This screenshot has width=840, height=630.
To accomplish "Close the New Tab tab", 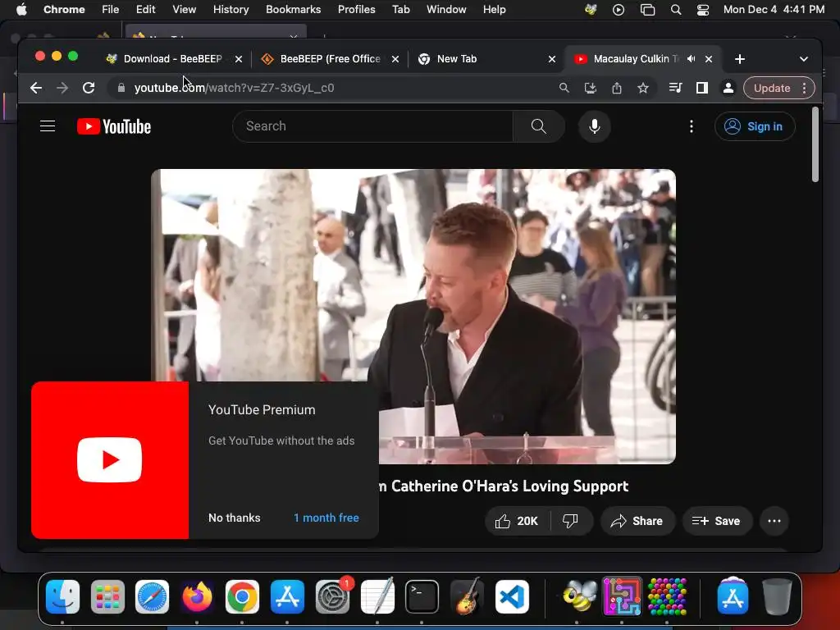I will pyautogui.click(x=552, y=59).
